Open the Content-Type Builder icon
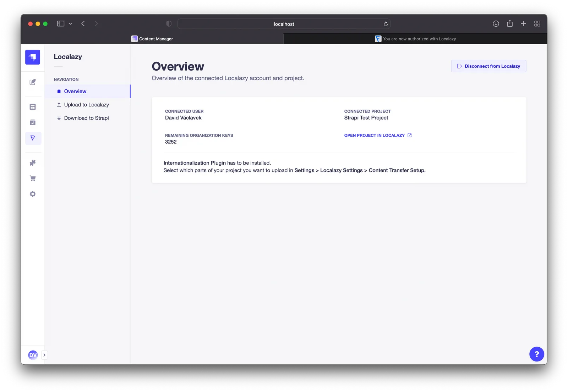Screen dimensions: 568x392 (x=33, y=107)
